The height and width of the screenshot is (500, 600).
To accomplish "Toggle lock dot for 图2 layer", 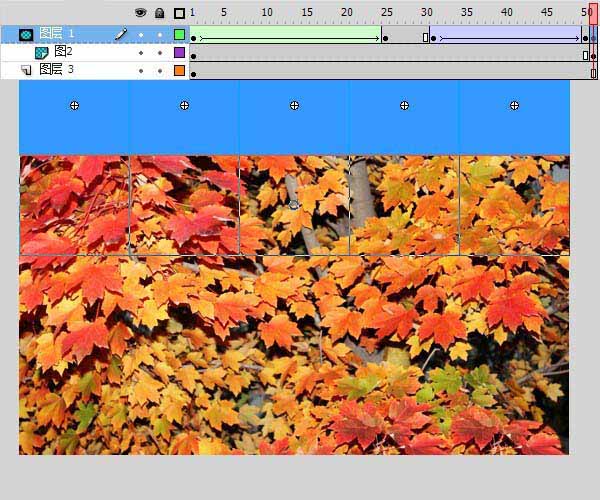I will click(160, 53).
